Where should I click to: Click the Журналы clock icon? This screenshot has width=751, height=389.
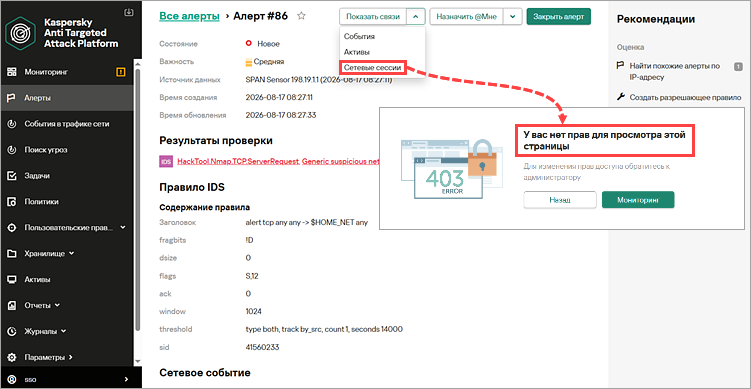click(12, 331)
